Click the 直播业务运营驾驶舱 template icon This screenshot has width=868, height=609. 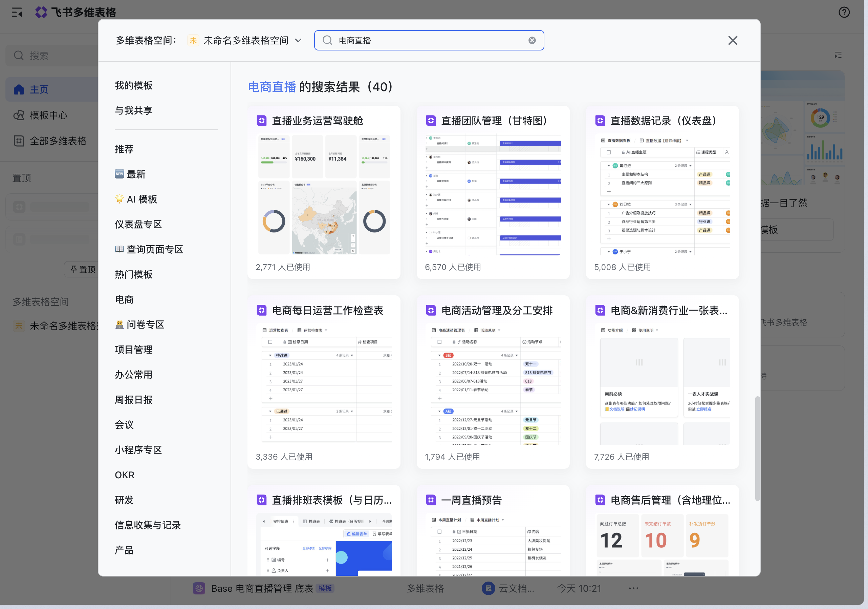click(262, 121)
